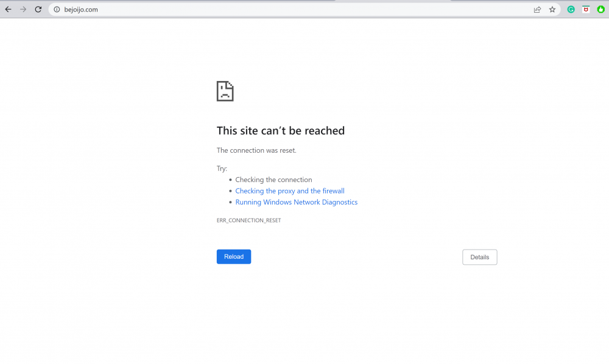Click the Details button

pos(479,257)
